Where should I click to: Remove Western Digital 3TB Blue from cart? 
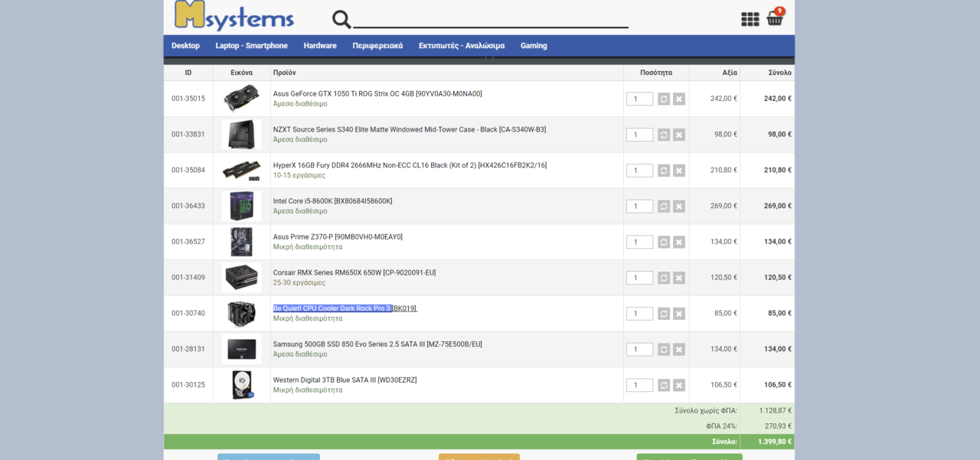pos(679,385)
